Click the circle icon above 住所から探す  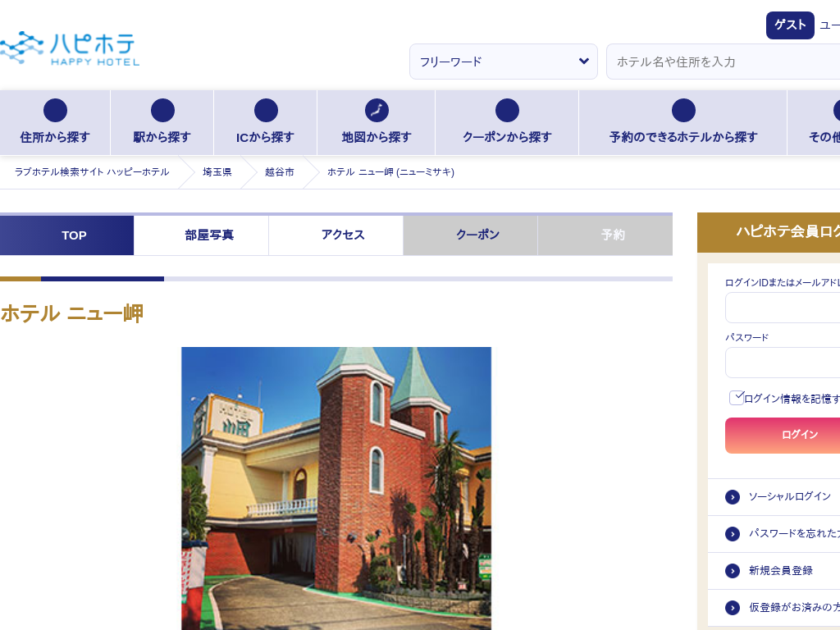(55, 111)
